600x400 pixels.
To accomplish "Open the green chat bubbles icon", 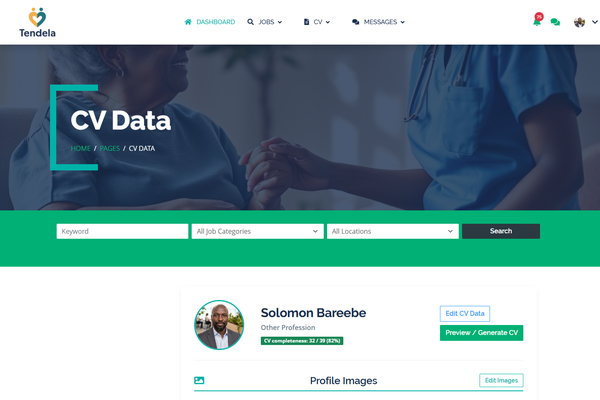I will click(555, 22).
